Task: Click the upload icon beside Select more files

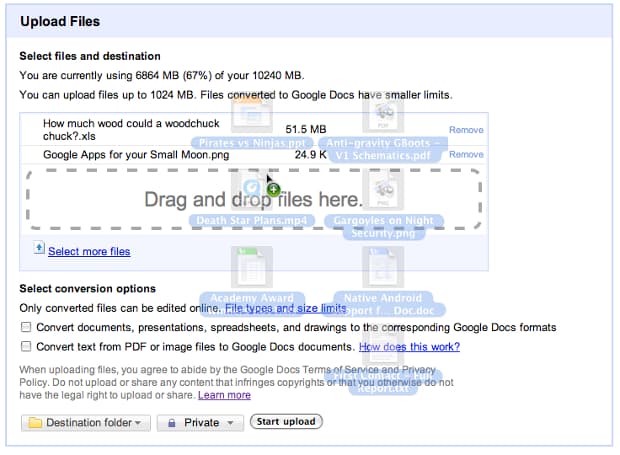Action: (x=39, y=248)
